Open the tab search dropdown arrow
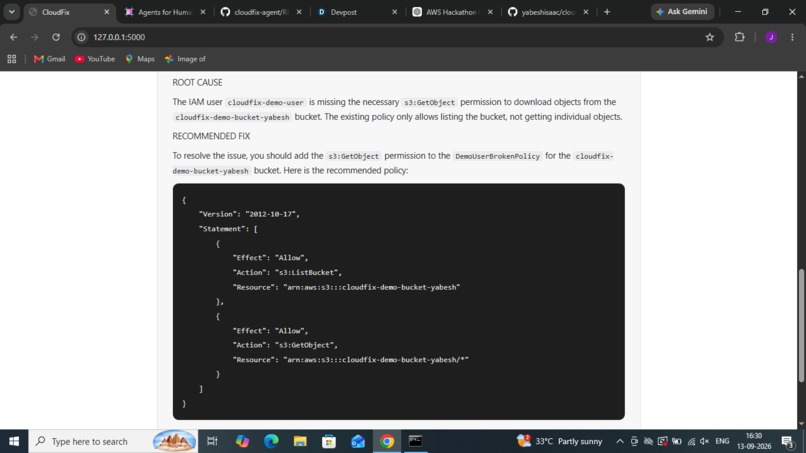Image resolution: width=806 pixels, height=453 pixels. click(x=11, y=12)
